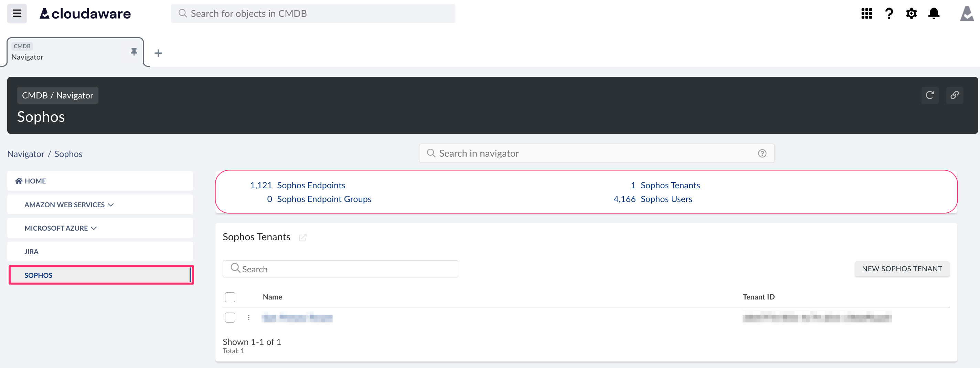Click the 1,121 endpoints count
Screen dimensions: 980x368
click(260, 185)
